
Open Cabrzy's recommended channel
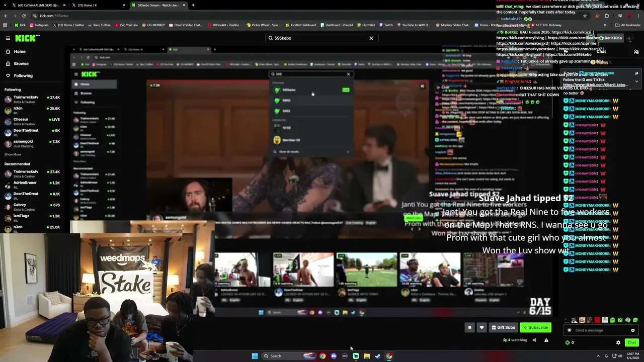(32, 207)
